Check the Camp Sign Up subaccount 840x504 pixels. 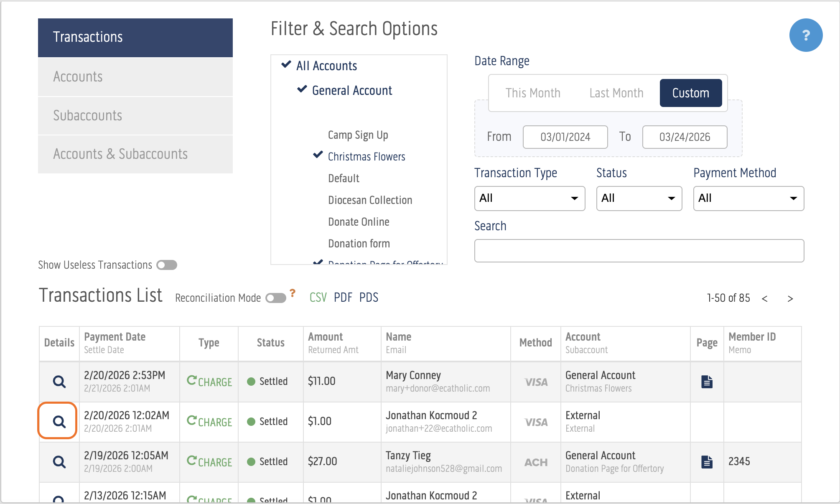pos(358,135)
